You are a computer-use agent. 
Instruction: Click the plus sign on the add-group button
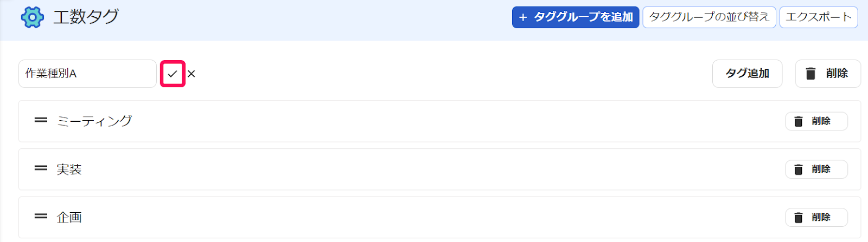(523, 17)
